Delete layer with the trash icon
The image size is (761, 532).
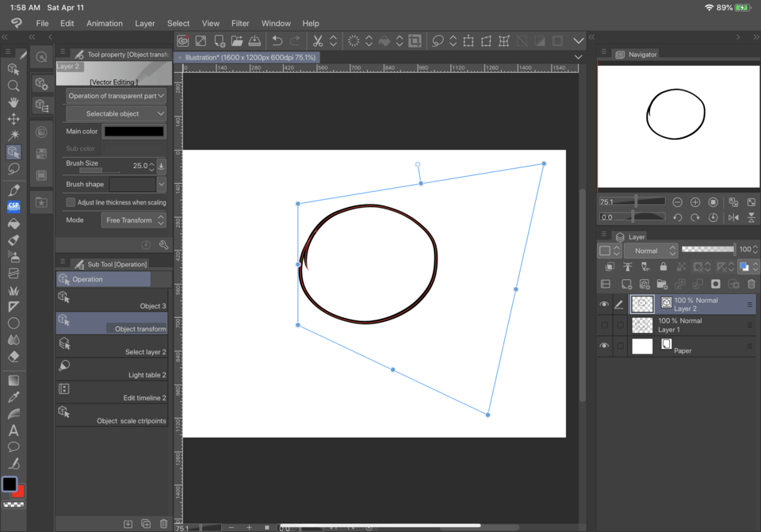coord(751,284)
